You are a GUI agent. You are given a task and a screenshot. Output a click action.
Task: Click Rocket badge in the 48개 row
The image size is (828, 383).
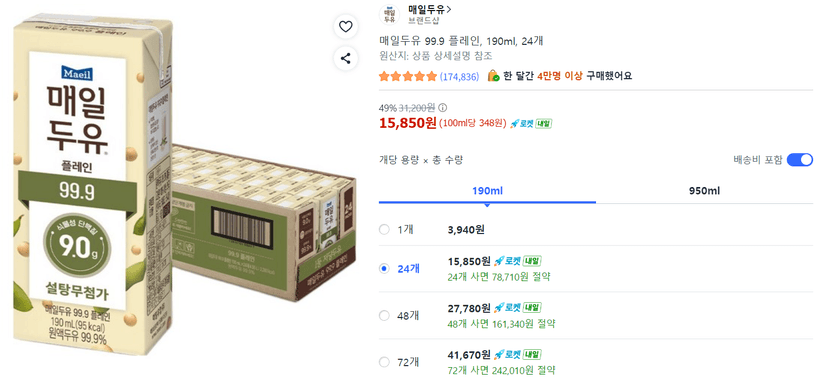tap(519, 307)
